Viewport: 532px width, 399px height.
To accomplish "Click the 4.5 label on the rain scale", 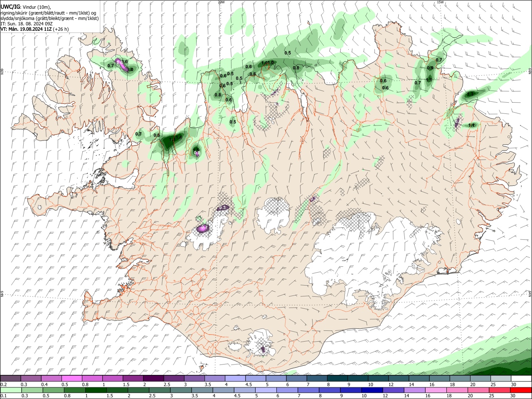I will click(x=236, y=396).
